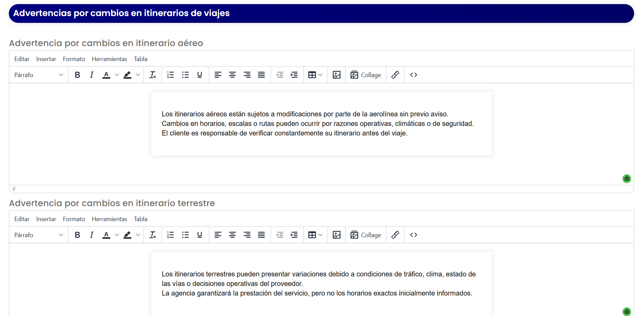Increase indent in the aéreo editor

pos(294,75)
